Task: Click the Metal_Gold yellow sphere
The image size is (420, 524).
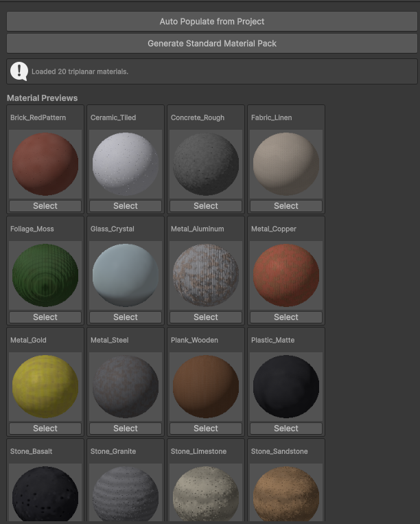Action: 45,387
